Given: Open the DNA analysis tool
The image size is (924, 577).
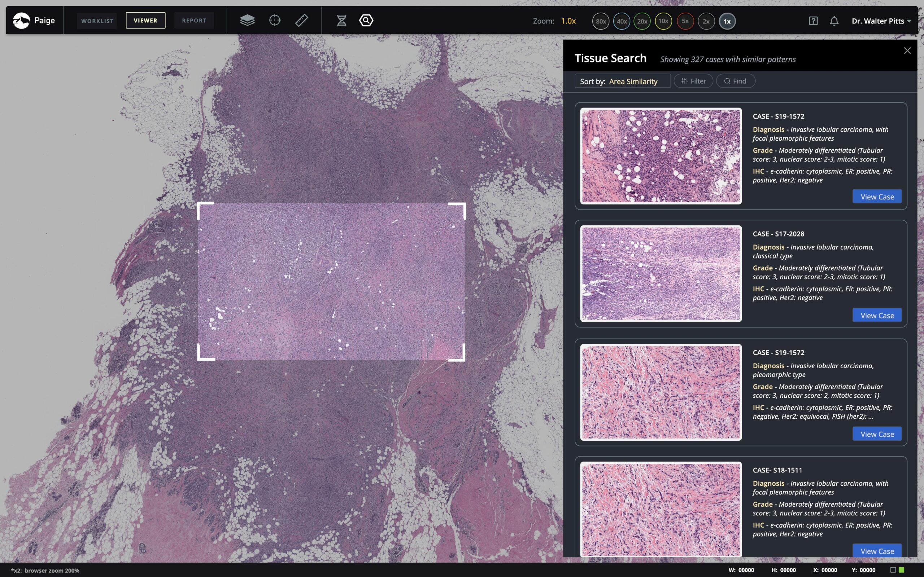Looking at the screenshot, I should [342, 20].
